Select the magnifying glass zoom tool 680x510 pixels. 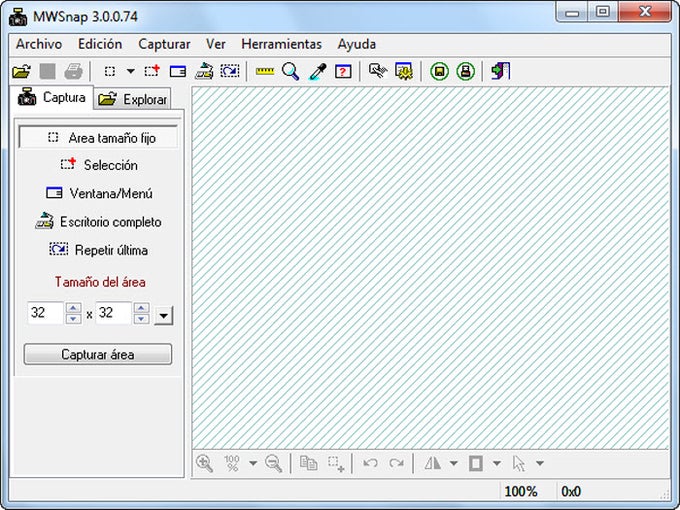pos(291,71)
